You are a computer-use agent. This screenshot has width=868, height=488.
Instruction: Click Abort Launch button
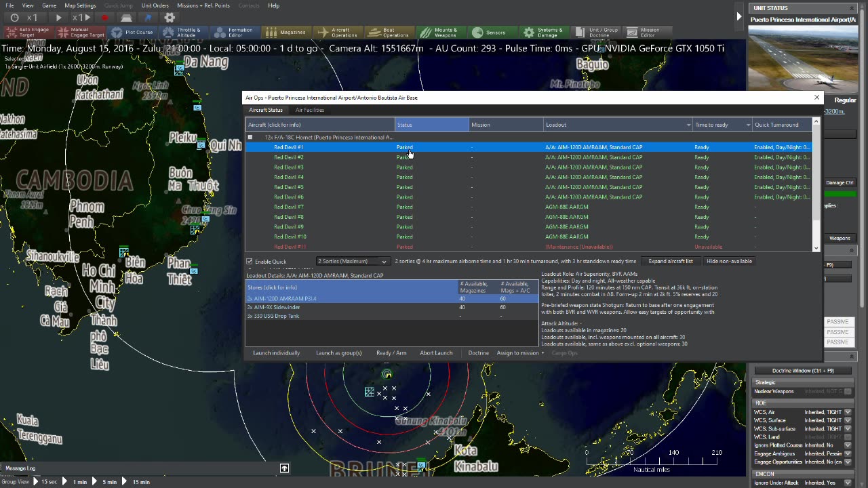pos(436,353)
